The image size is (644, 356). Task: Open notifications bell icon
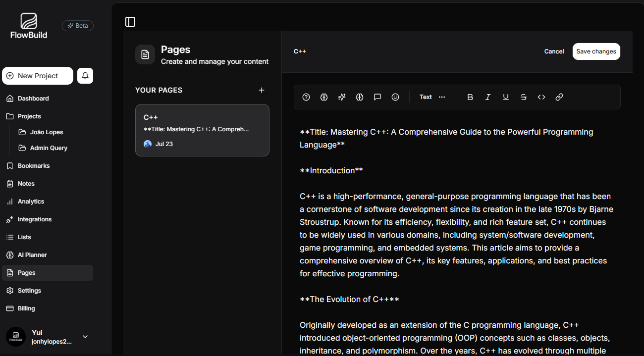(x=85, y=76)
